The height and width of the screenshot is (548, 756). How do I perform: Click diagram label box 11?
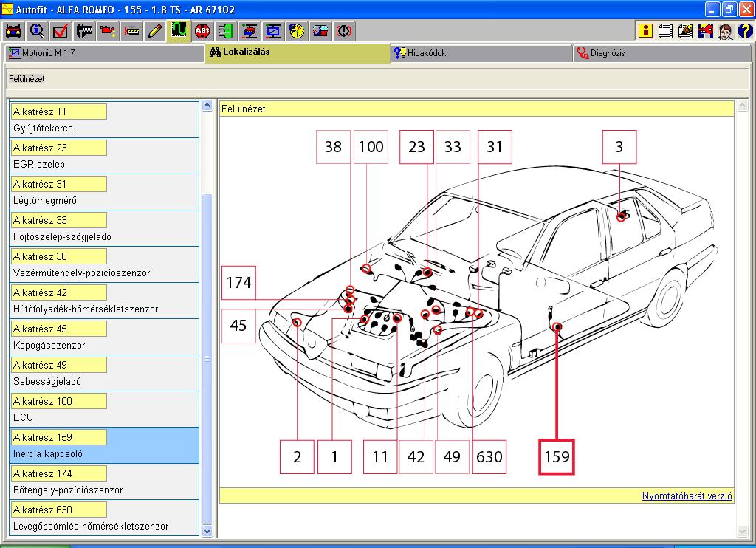(380, 457)
